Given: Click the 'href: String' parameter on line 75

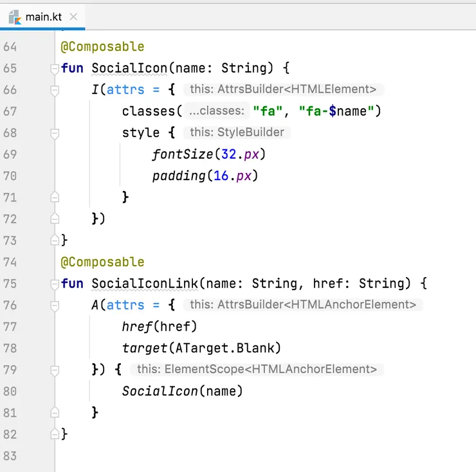Looking at the screenshot, I should coord(358,284).
